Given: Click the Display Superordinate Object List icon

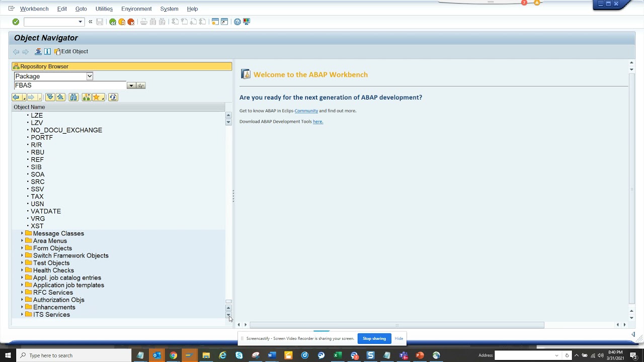Looking at the screenshot, I should click(x=87, y=97).
